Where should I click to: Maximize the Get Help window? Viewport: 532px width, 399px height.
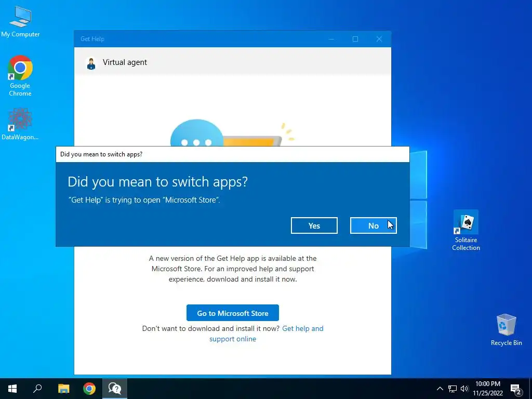[355, 39]
